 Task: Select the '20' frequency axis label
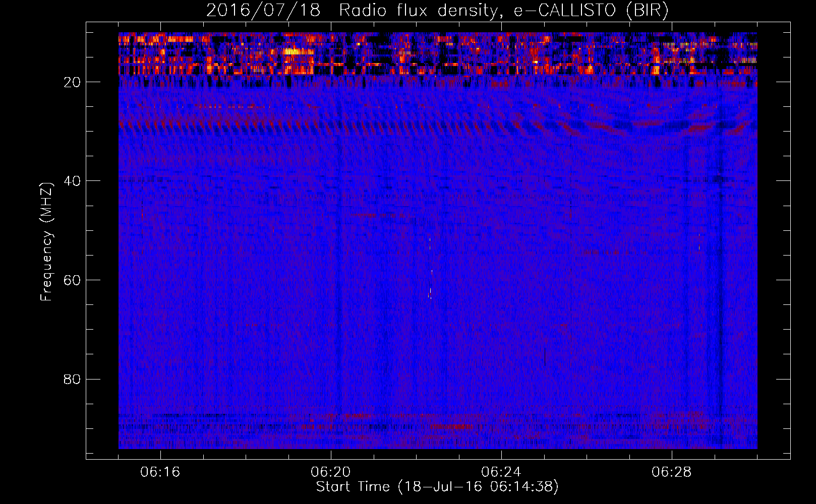[72, 82]
